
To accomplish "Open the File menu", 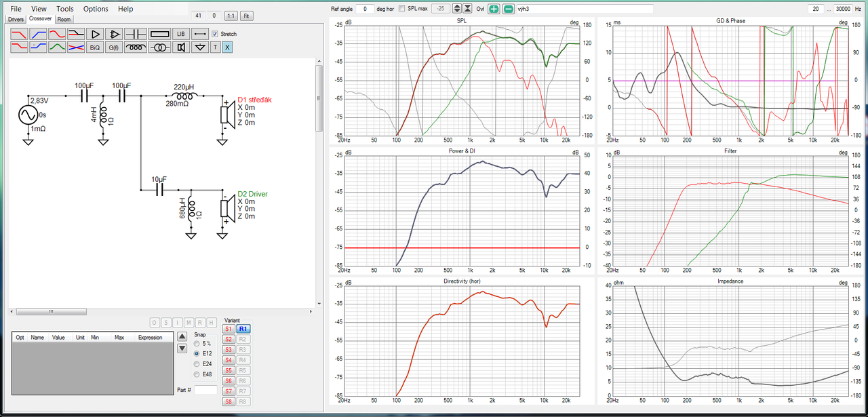I will point(16,9).
